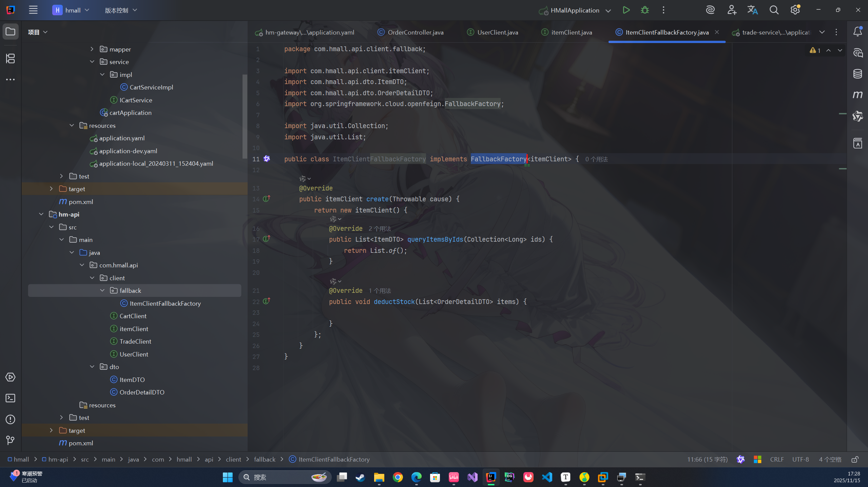
Task: Open the Problems tool window
Action: (10, 419)
